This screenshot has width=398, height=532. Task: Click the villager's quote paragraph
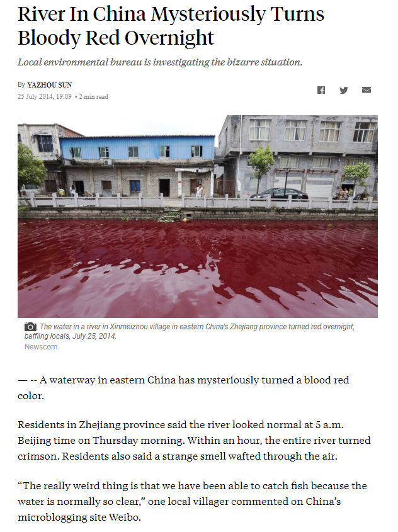click(192, 501)
